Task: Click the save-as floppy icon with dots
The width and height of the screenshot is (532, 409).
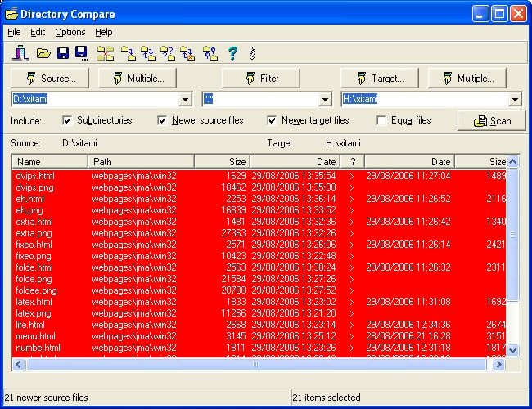Action: [82, 53]
